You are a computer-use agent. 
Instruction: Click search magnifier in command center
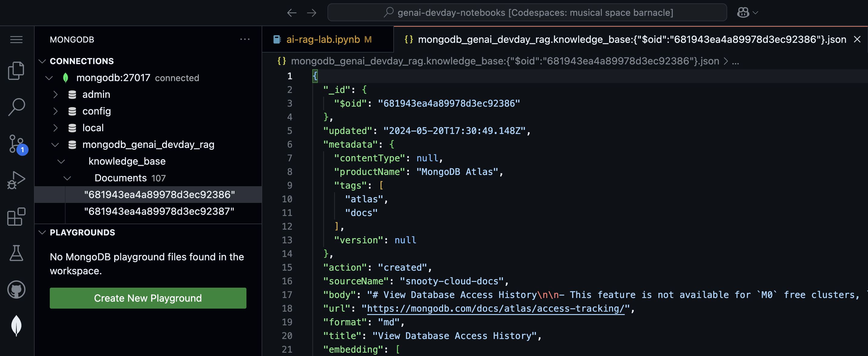point(388,12)
